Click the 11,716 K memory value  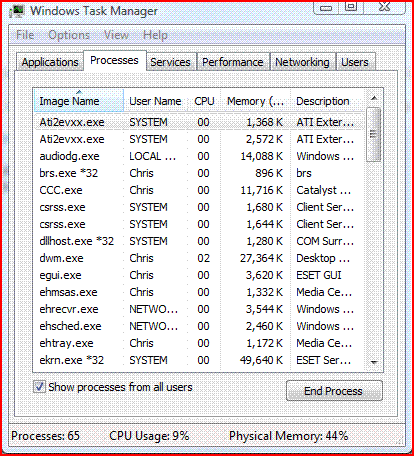pyautogui.click(x=261, y=190)
